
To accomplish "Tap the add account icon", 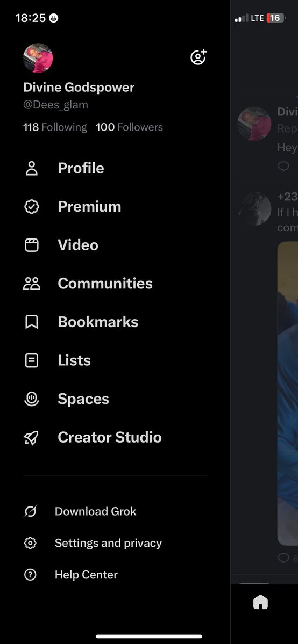I will click(198, 57).
